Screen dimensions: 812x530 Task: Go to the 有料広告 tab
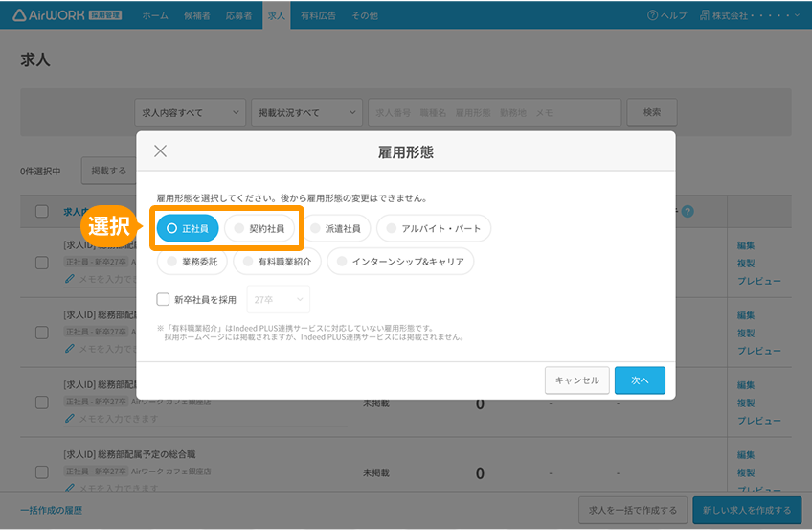319,15
